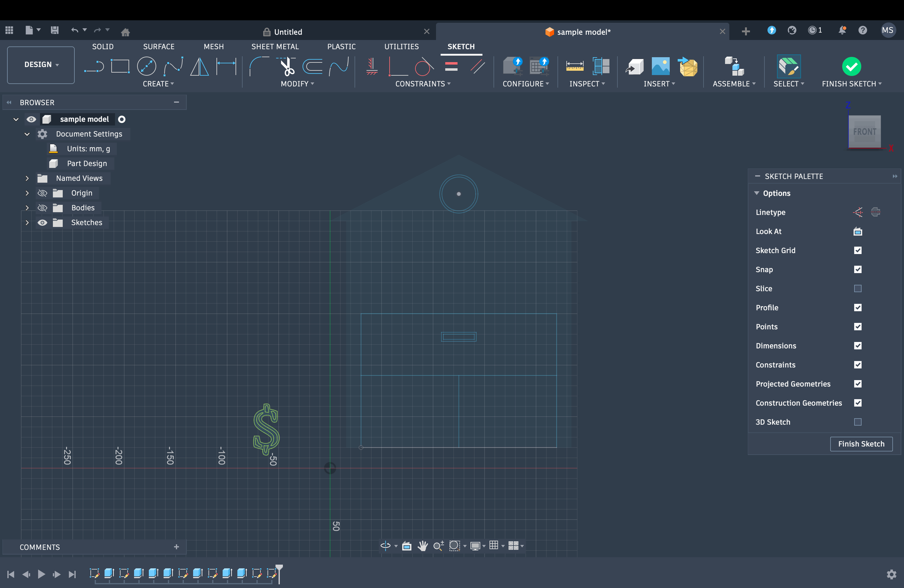Image resolution: width=904 pixels, height=588 pixels.
Task: Open the Measure tool in Inspect
Action: (x=574, y=66)
